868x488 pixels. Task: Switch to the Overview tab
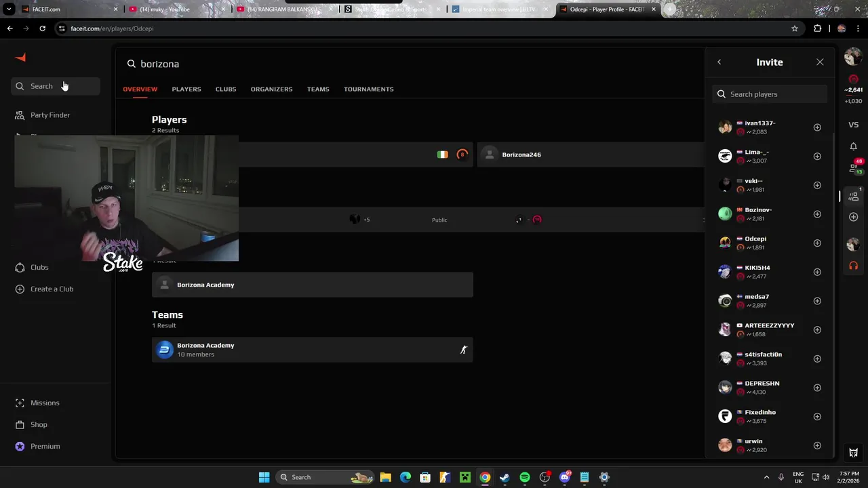point(140,89)
